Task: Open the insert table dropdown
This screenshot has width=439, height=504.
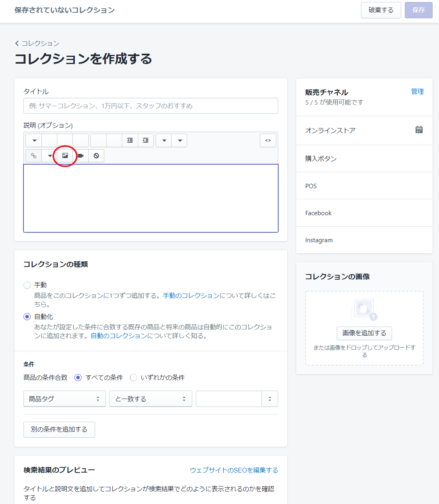Action: (49, 156)
